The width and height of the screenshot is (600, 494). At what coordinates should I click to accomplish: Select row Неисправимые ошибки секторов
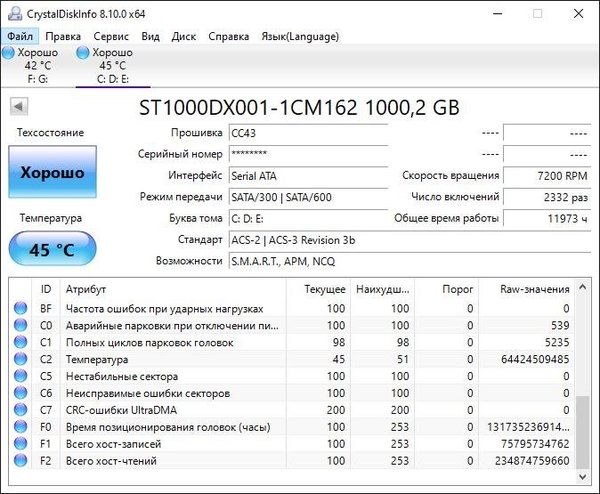292,393
